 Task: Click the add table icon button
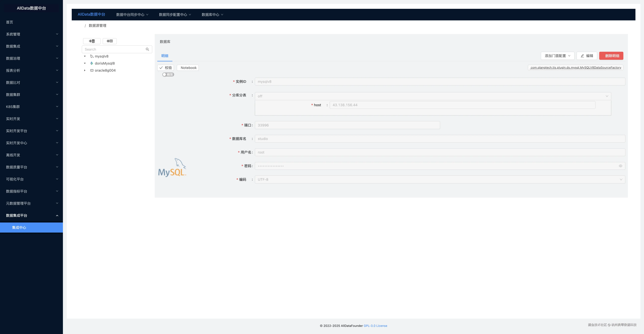click(x=109, y=41)
